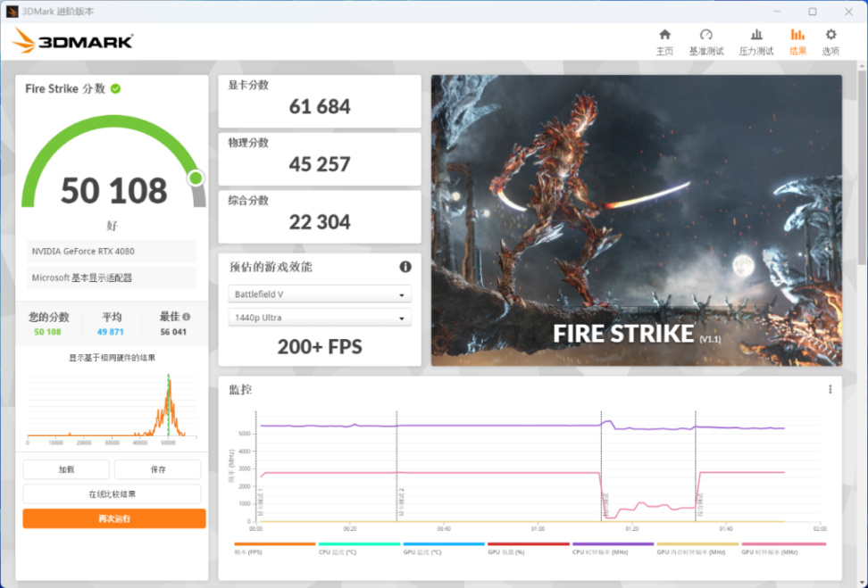
Task: Click the 50 108 main score
Action: pos(113,190)
